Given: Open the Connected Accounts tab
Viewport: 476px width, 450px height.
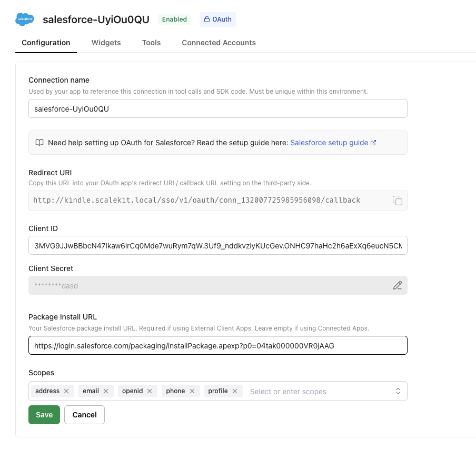Looking at the screenshot, I should (219, 43).
